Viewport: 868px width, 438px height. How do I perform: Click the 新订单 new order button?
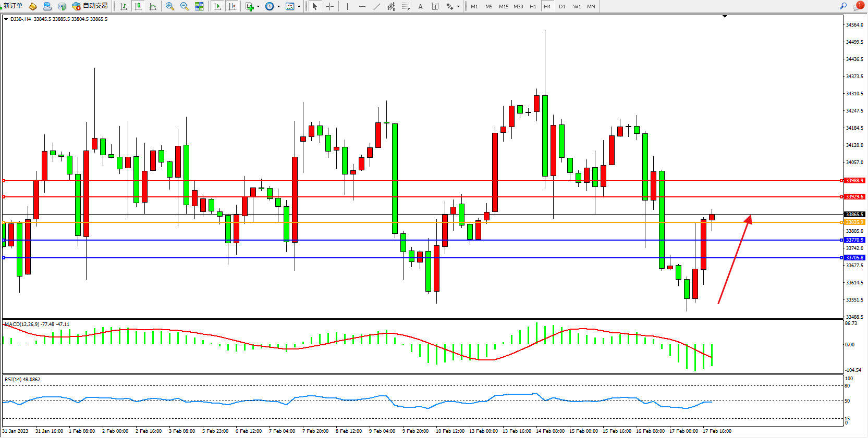tap(13, 6)
